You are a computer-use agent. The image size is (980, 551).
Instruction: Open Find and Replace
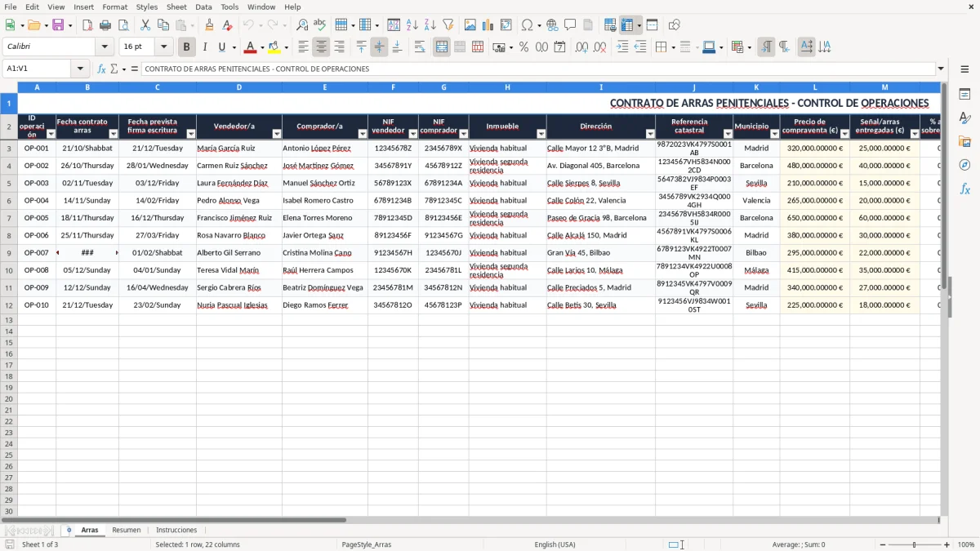pos(302,25)
